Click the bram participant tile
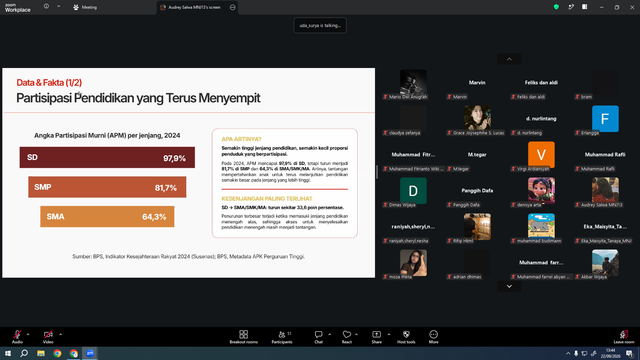640x360 pixels. point(605,84)
